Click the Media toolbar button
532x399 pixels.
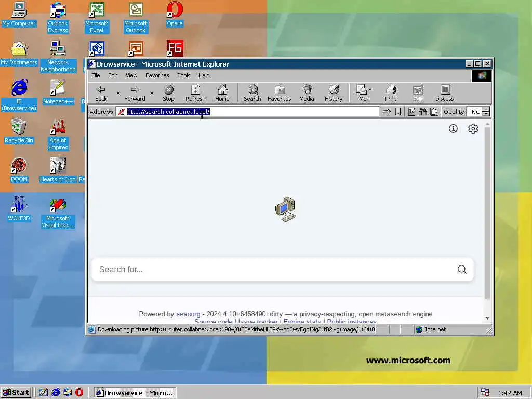coord(307,93)
